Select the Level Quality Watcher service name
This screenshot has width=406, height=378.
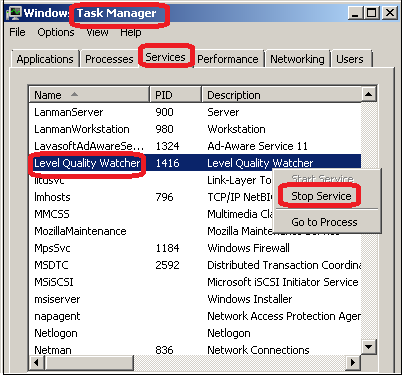(x=87, y=163)
